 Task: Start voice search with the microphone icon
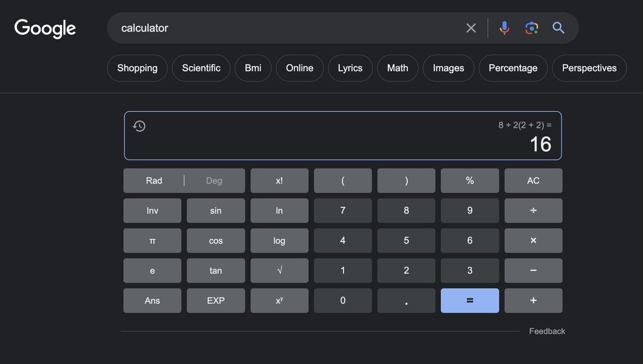(504, 28)
